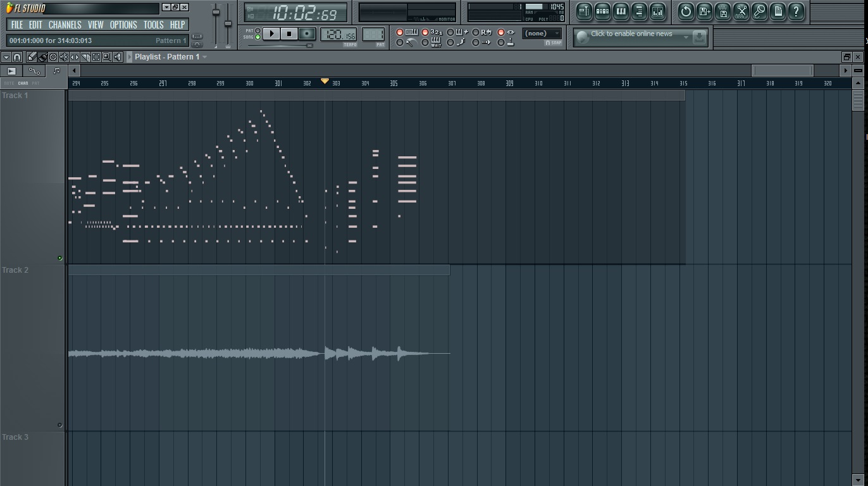This screenshot has height=486, width=868.
Task: Open the TOOLS menu
Action: [x=153, y=25]
